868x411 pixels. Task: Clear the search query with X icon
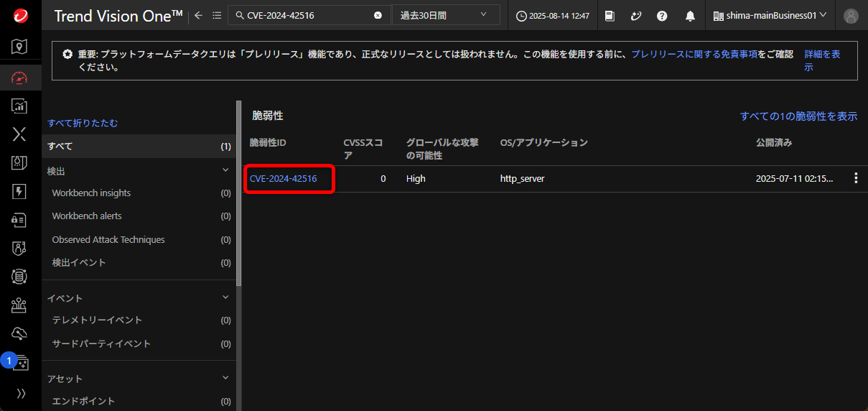[378, 15]
